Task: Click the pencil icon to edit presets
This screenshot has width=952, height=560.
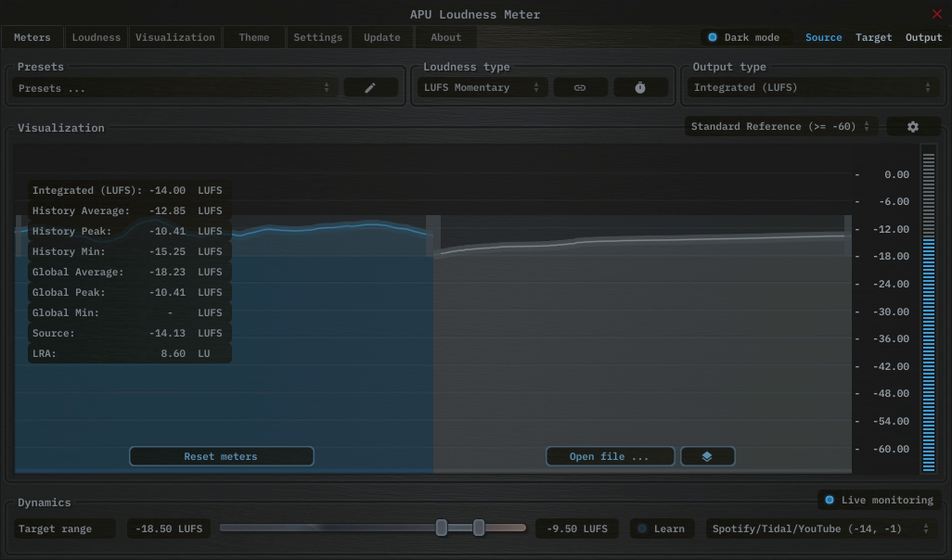Action: (x=370, y=86)
